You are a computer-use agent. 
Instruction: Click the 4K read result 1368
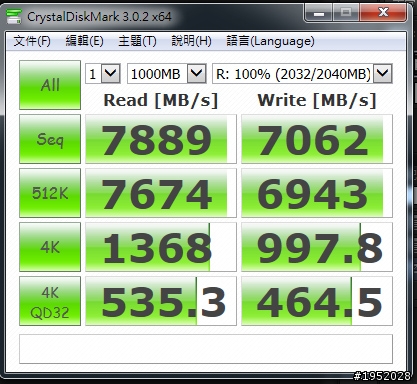[x=161, y=247]
